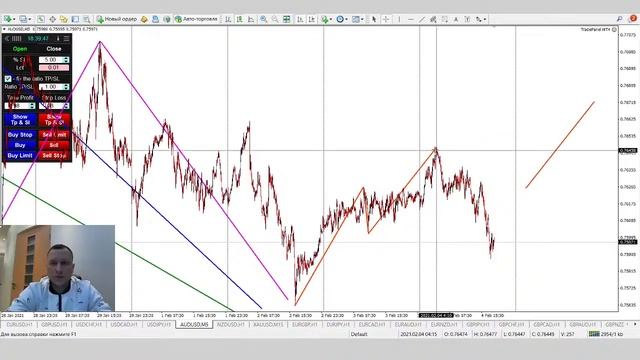Open the indicators list icon

(x=324, y=19)
